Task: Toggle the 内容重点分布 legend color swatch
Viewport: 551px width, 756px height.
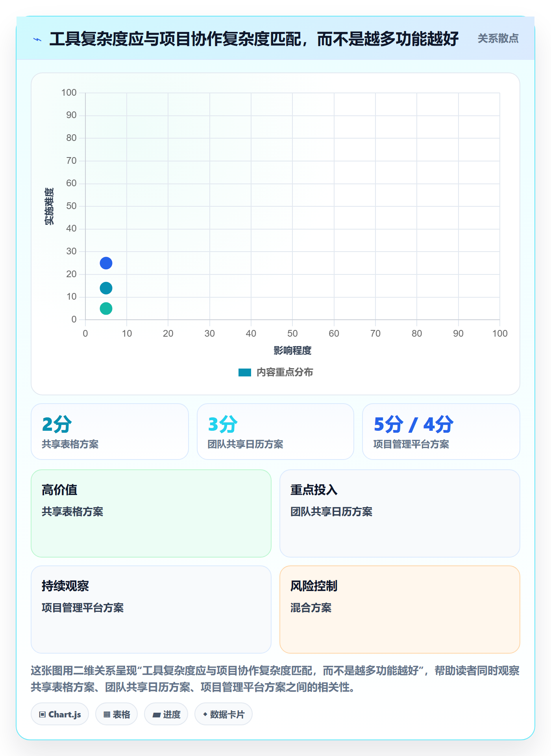Action: click(245, 372)
